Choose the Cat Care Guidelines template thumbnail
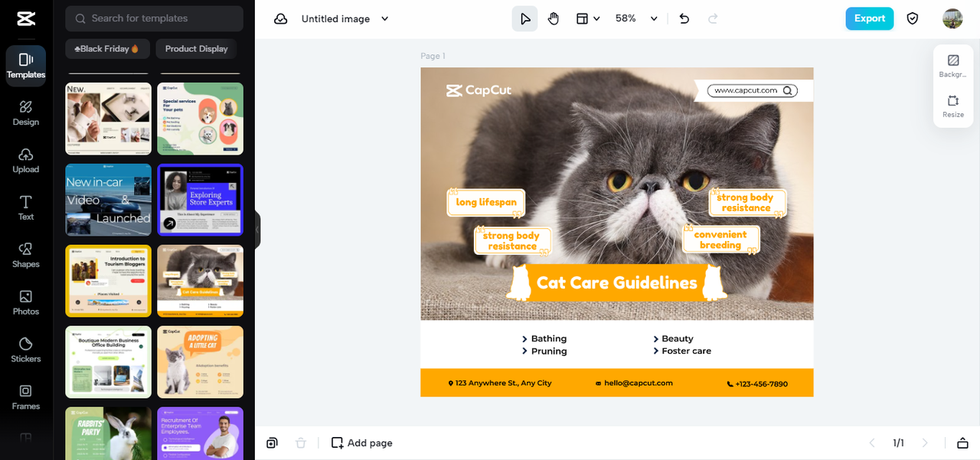 201,281
